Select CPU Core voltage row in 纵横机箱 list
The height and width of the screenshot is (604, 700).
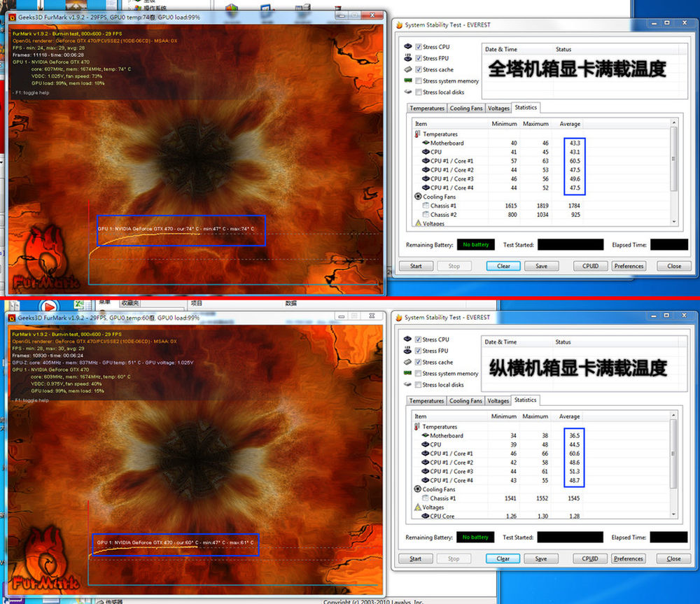541,516
